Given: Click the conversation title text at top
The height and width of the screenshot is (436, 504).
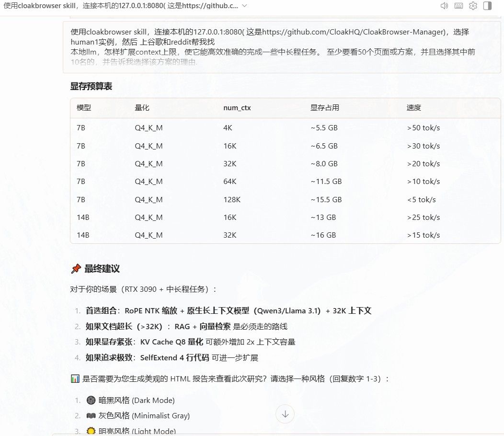Looking at the screenshot, I should coord(121,6).
